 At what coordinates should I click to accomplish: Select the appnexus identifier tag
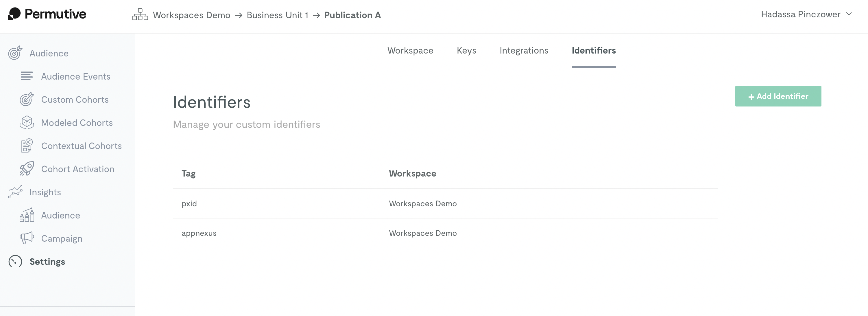199,233
